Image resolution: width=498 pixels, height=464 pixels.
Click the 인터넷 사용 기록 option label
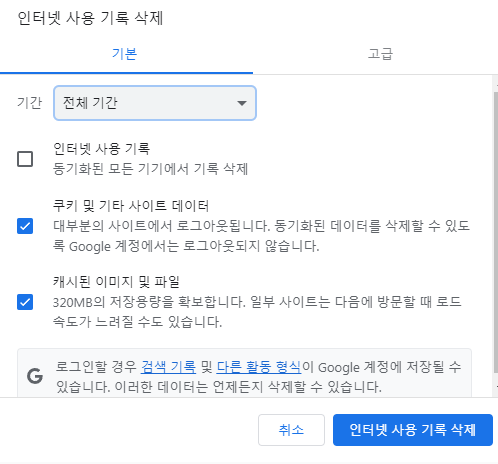(102, 149)
